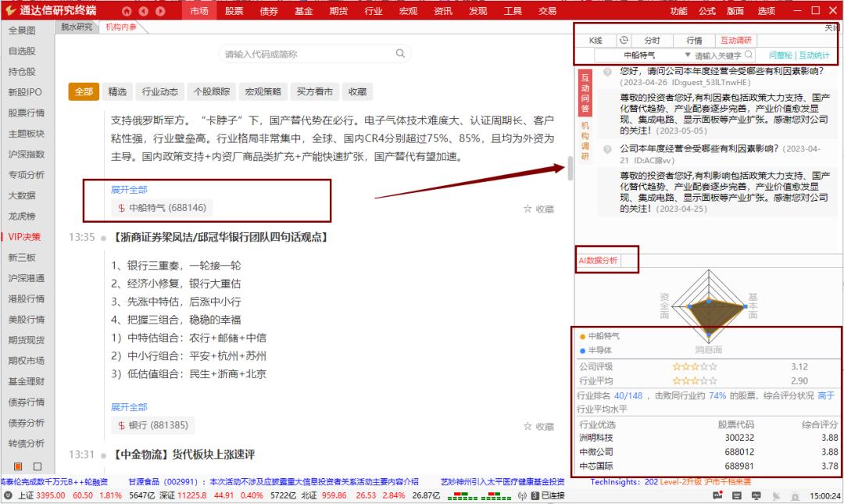Click the home icon in the title bar
844x504 pixels.
click(127, 10)
